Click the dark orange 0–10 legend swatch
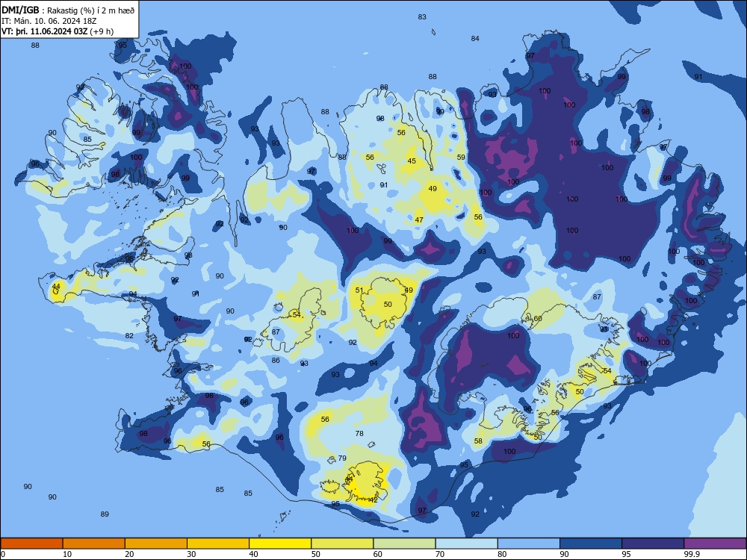747x560 pixels. tap(31, 544)
